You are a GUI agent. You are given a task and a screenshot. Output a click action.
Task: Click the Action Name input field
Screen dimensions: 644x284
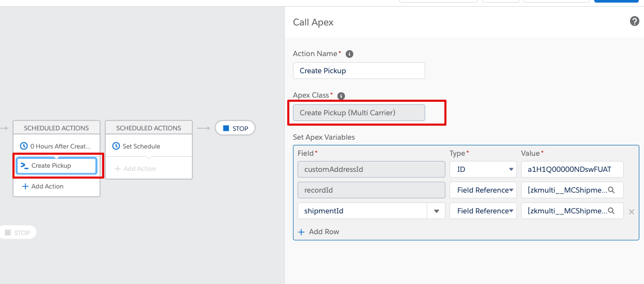tap(359, 71)
